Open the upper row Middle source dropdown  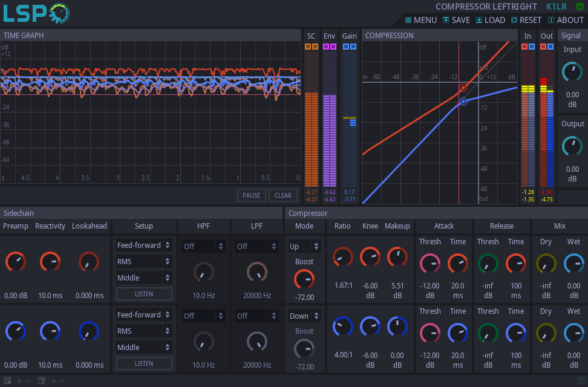coord(144,278)
